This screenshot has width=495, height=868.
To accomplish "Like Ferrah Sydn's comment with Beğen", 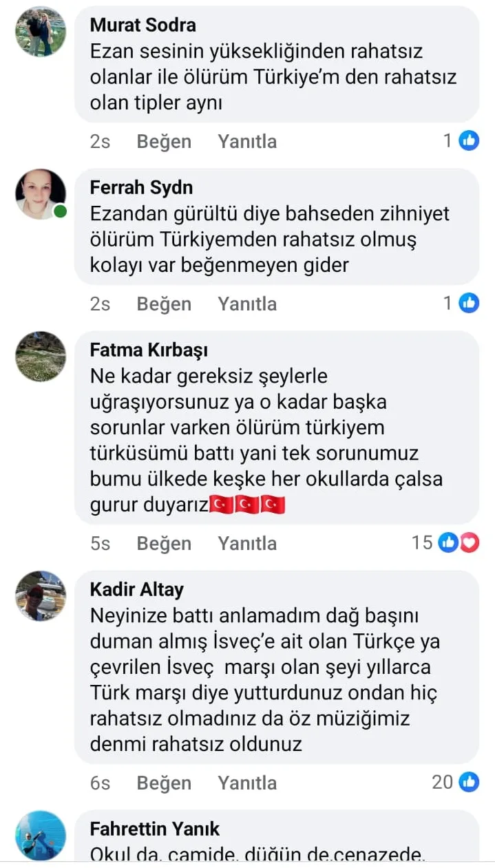I will [164, 304].
